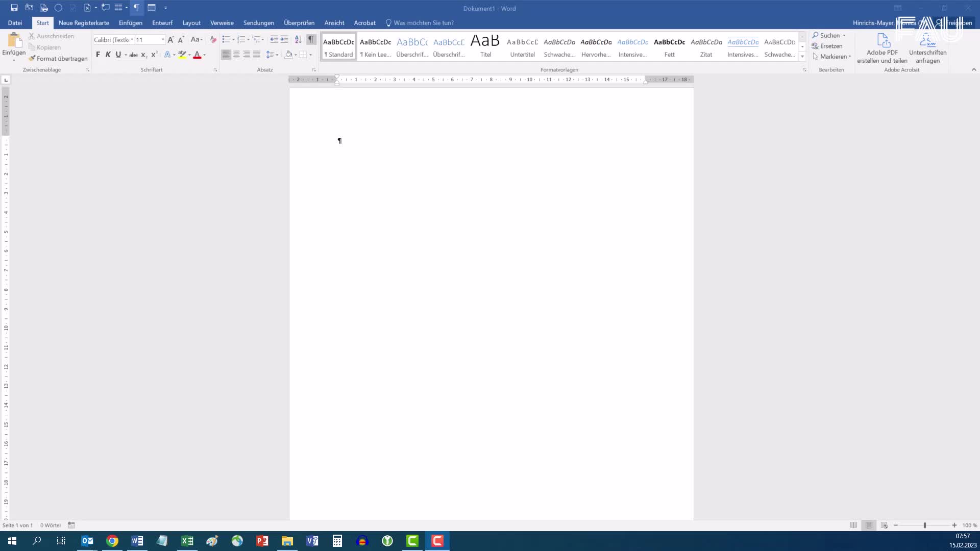Click the save icon in quick access toolbar
The width and height of the screenshot is (980, 551).
(14, 8)
